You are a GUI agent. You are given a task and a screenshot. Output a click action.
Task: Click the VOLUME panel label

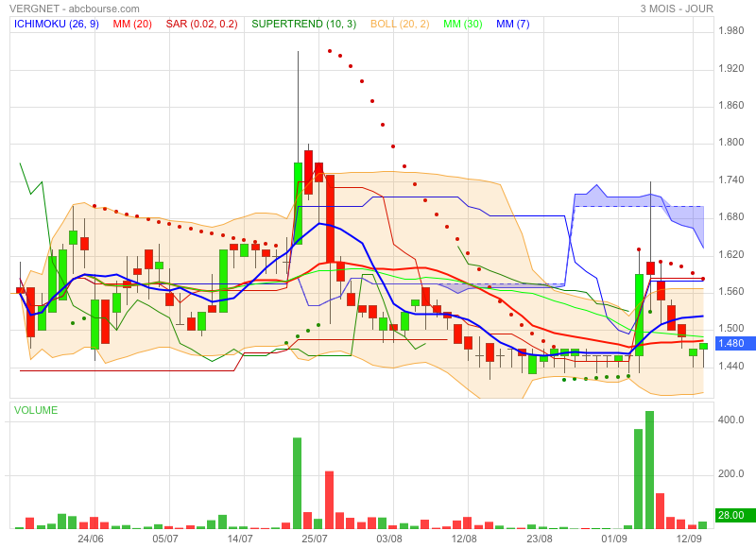(36, 410)
